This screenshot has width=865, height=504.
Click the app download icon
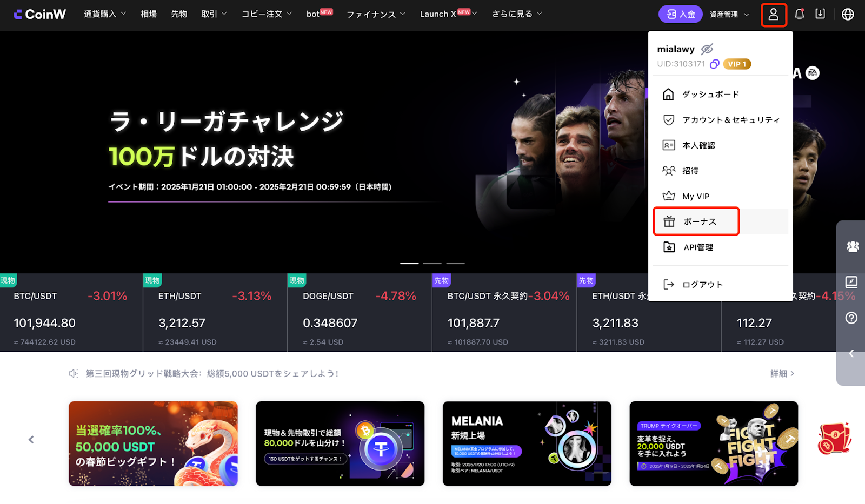pyautogui.click(x=820, y=14)
